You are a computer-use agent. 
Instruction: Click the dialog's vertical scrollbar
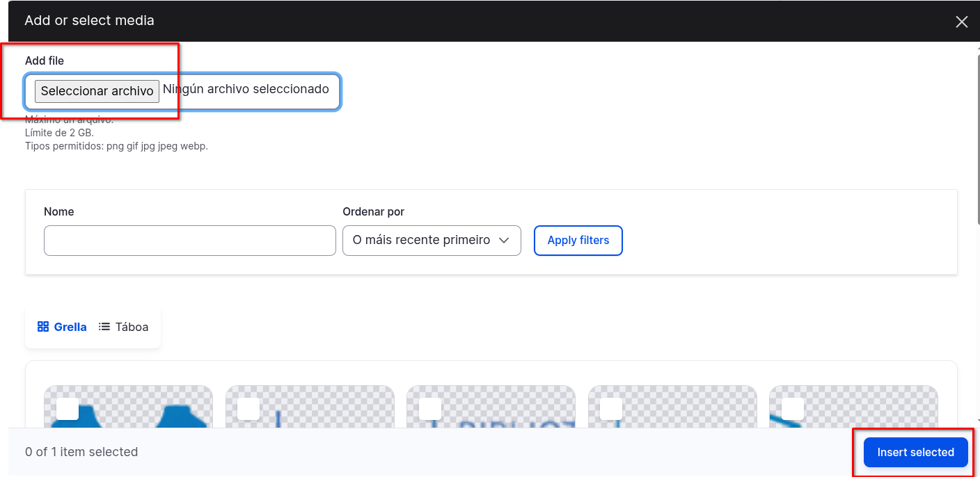[977, 139]
